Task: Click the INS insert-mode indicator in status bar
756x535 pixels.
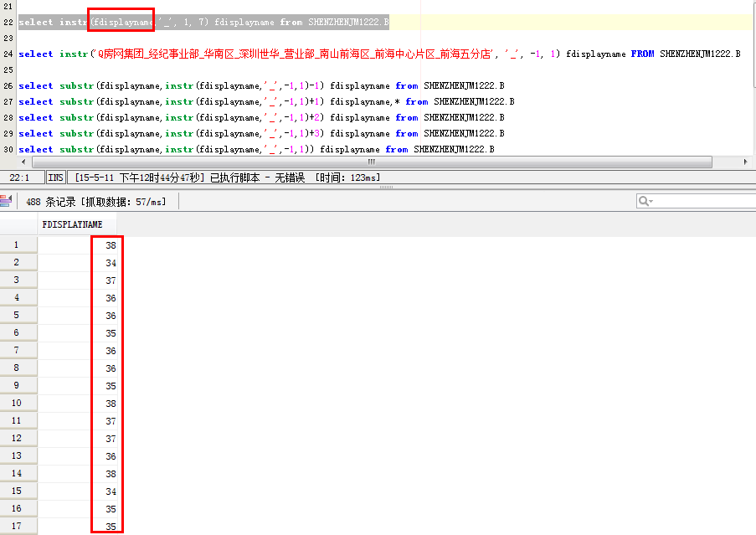Action: click(x=55, y=177)
